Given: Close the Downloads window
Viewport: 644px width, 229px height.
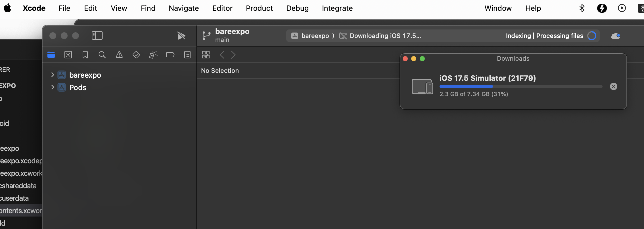Looking at the screenshot, I should click(405, 59).
